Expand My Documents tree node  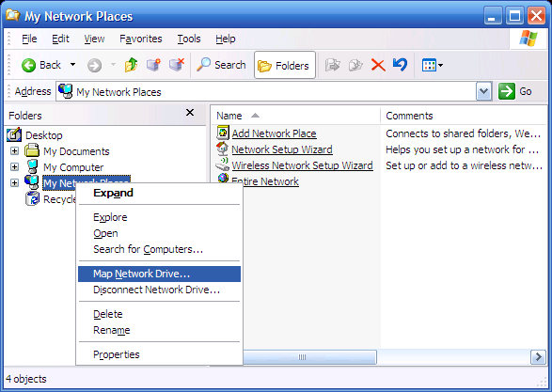[x=14, y=151]
